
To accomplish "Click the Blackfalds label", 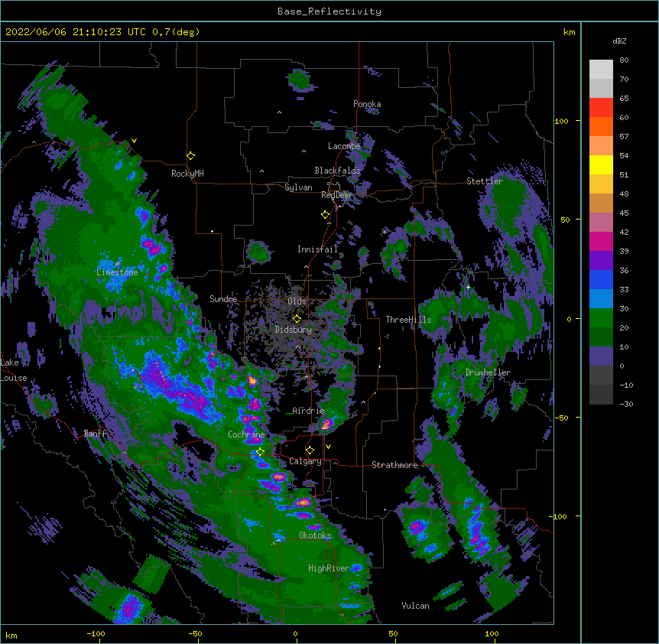I will point(337,171).
